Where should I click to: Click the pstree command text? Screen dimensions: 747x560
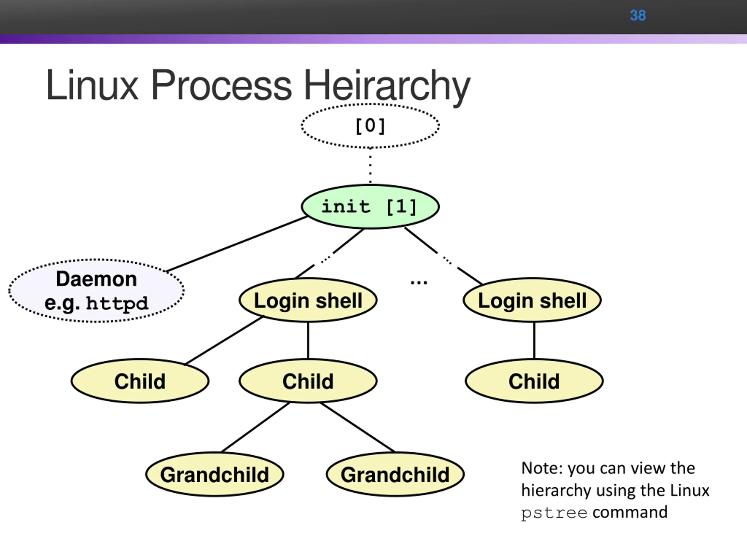pos(554,513)
